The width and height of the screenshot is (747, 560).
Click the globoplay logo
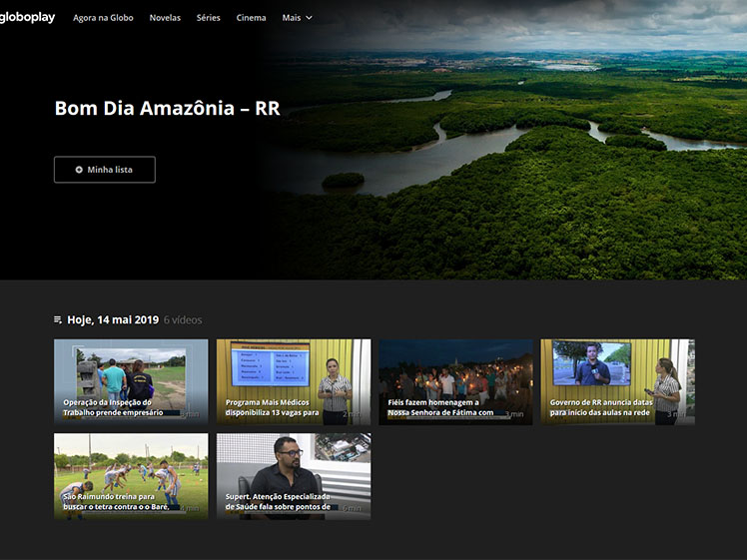tap(27, 17)
